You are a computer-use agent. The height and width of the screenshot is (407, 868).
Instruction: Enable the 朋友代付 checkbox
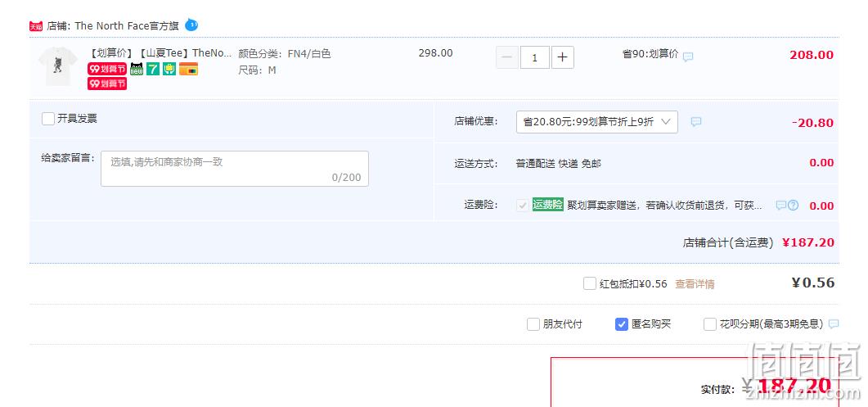click(533, 324)
